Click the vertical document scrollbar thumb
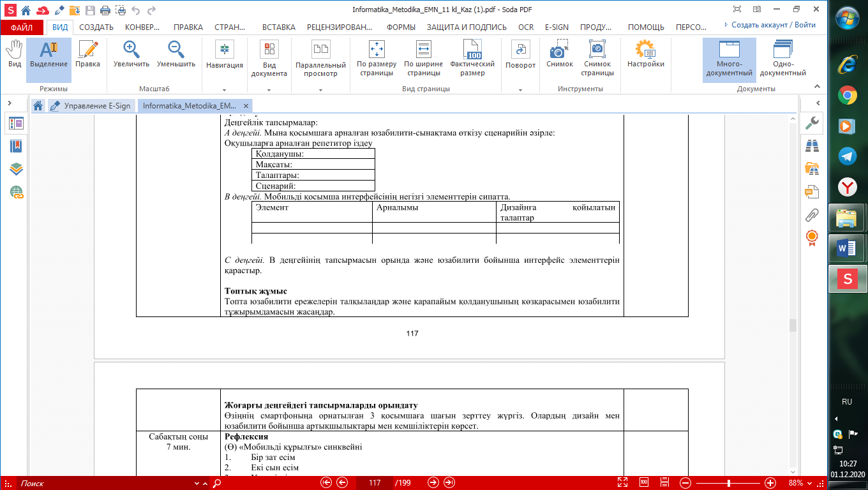The height and width of the screenshot is (490, 868). point(793,325)
